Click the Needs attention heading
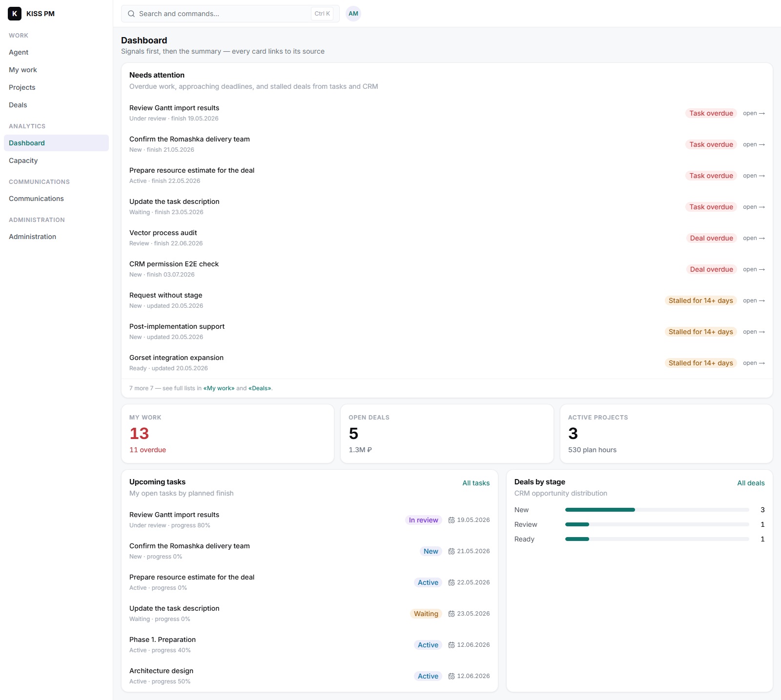 [157, 75]
